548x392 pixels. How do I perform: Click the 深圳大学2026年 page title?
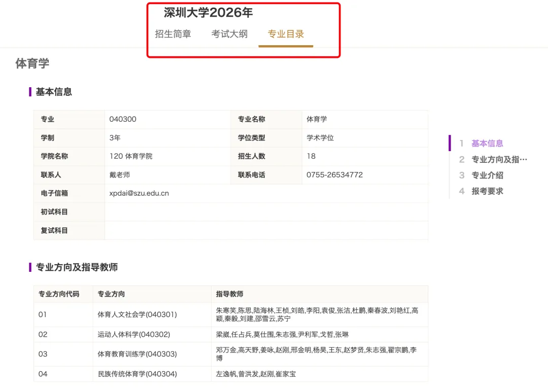(x=209, y=13)
